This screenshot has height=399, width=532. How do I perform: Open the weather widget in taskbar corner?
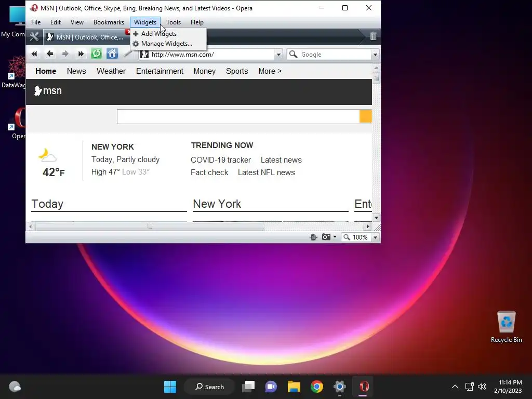pos(15,387)
